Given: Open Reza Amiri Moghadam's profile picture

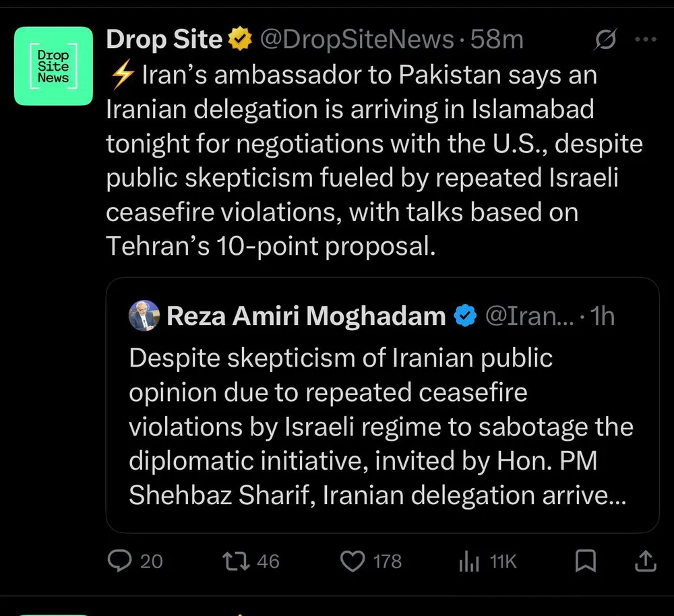Looking at the screenshot, I should [144, 315].
